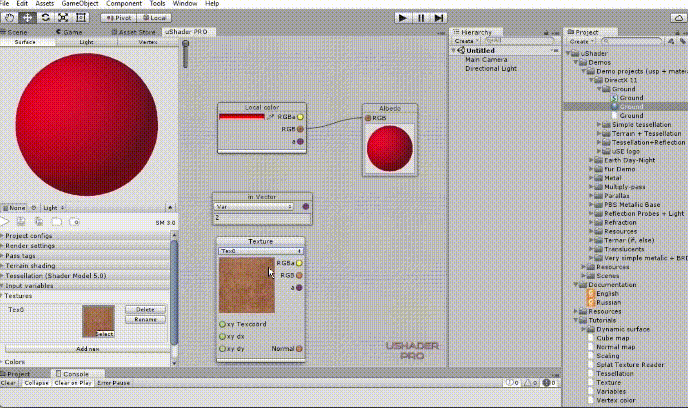Click the save shader disk icon

pyautogui.click(x=21, y=222)
